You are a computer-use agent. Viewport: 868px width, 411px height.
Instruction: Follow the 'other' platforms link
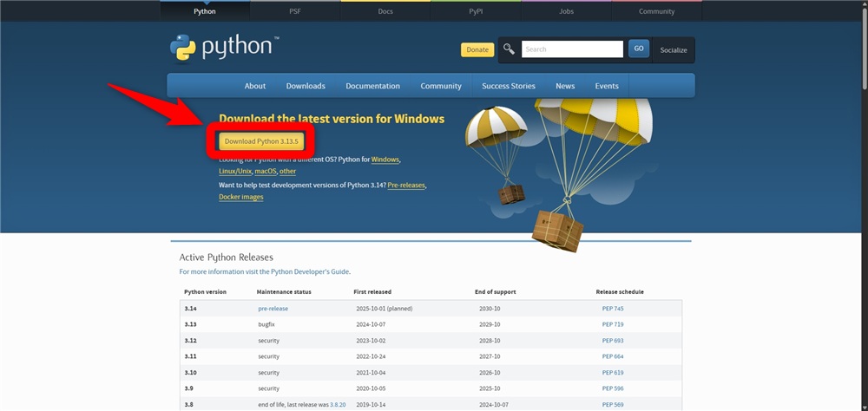(x=288, y=172)
